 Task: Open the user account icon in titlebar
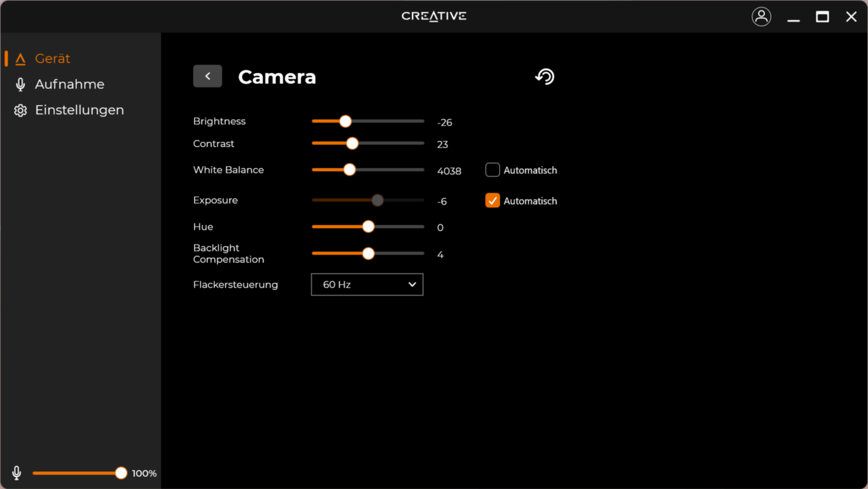(761, 17)
